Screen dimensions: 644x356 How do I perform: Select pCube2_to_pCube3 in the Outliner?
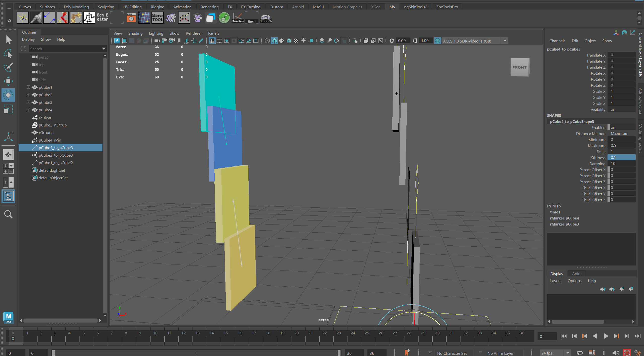pos(56,155)
